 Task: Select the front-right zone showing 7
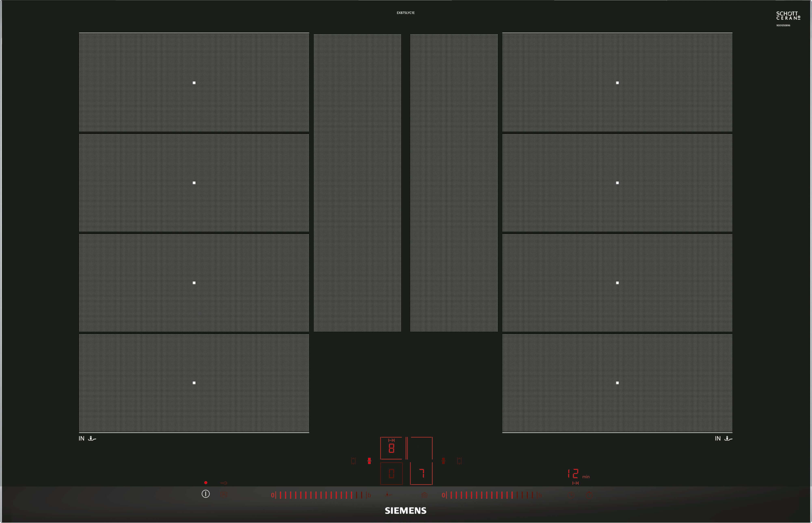coord(421,473)
